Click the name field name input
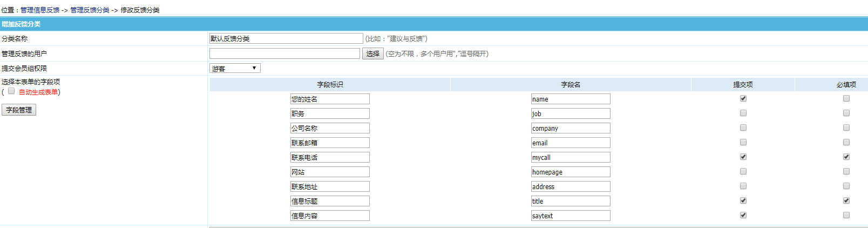 571,99
